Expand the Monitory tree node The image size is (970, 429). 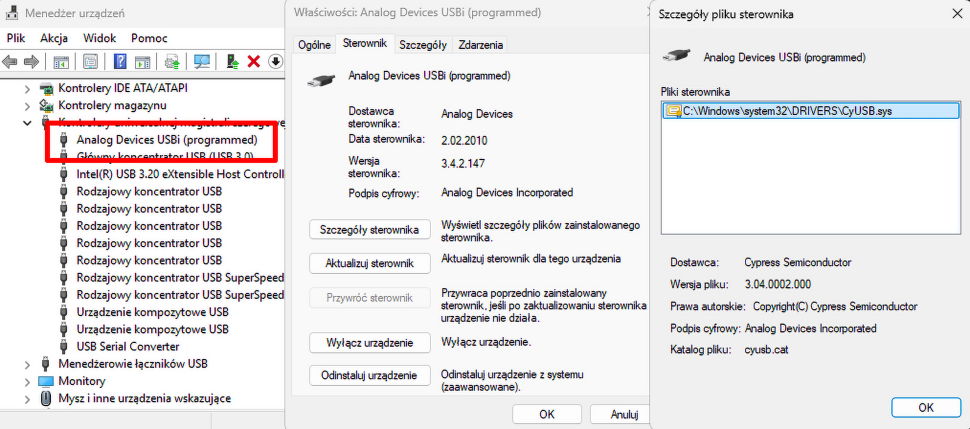point(27,381)
